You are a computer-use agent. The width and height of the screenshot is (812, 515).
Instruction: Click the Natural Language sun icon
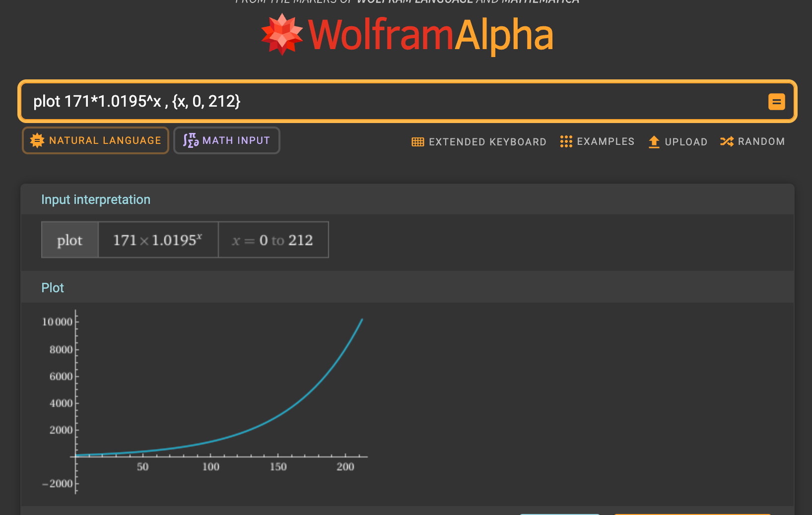(x=37, y=140)
